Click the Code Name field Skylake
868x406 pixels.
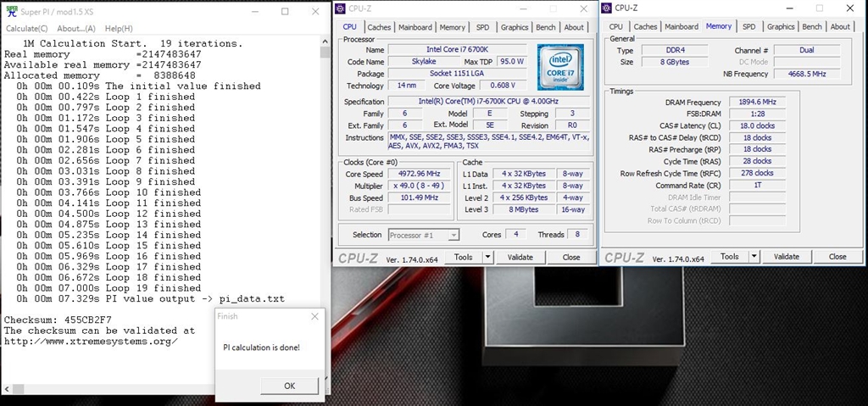424,62
